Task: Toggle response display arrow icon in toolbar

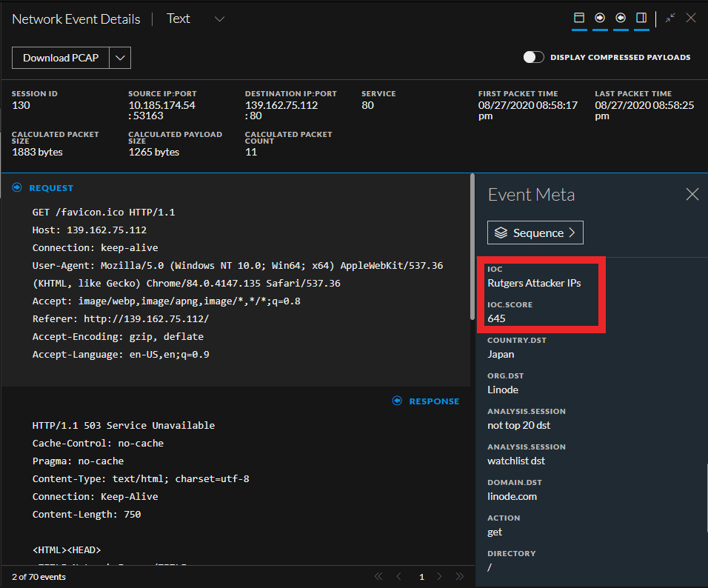Action: click(621, 18)
